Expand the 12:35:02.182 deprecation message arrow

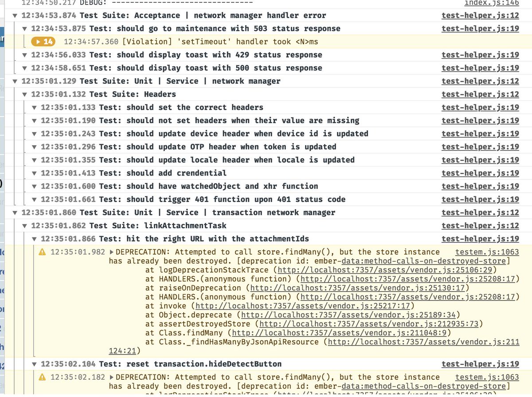coord(111,378)
